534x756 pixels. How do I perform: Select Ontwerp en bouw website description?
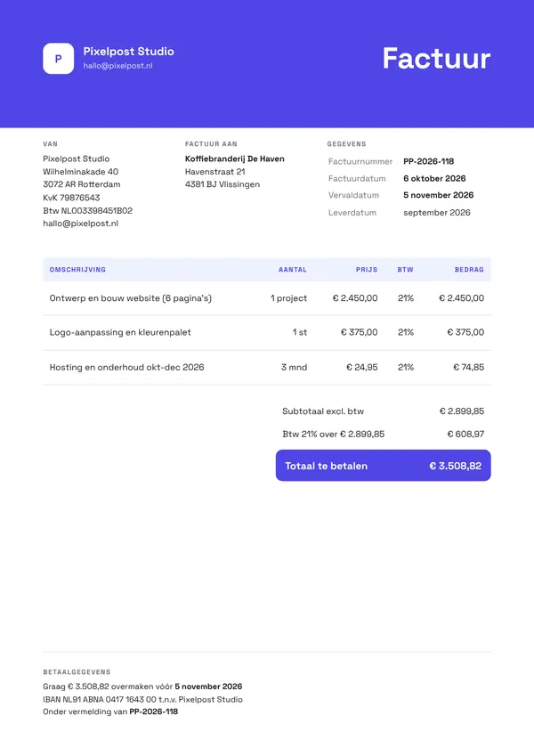(131, 298)
